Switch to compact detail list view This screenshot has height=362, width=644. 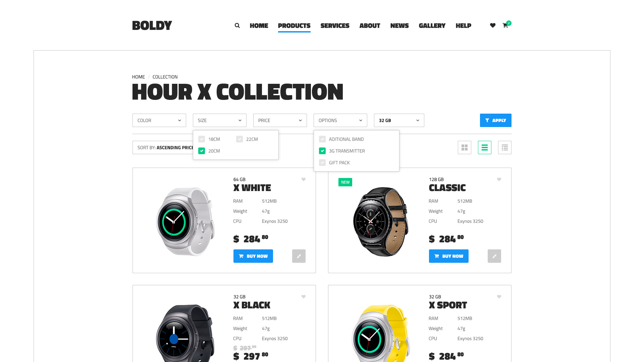click(x=505, y=147)
